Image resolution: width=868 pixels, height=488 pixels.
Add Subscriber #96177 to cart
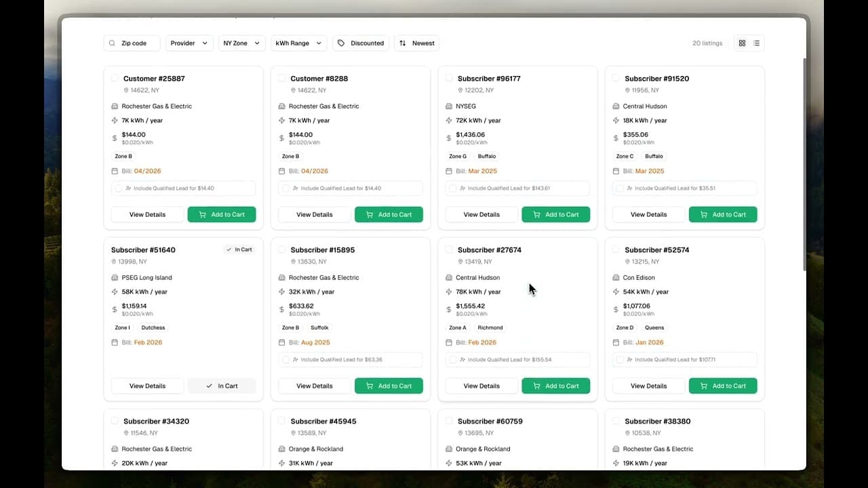point(555,215)
